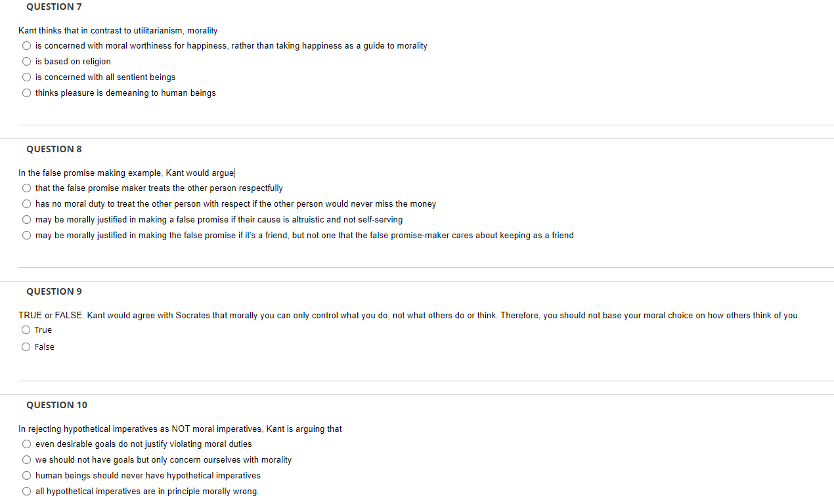Screen dimensions: 834x504
Task: Select 'false promise maker treats the other person respectfully'
Action: coord(26,188)
